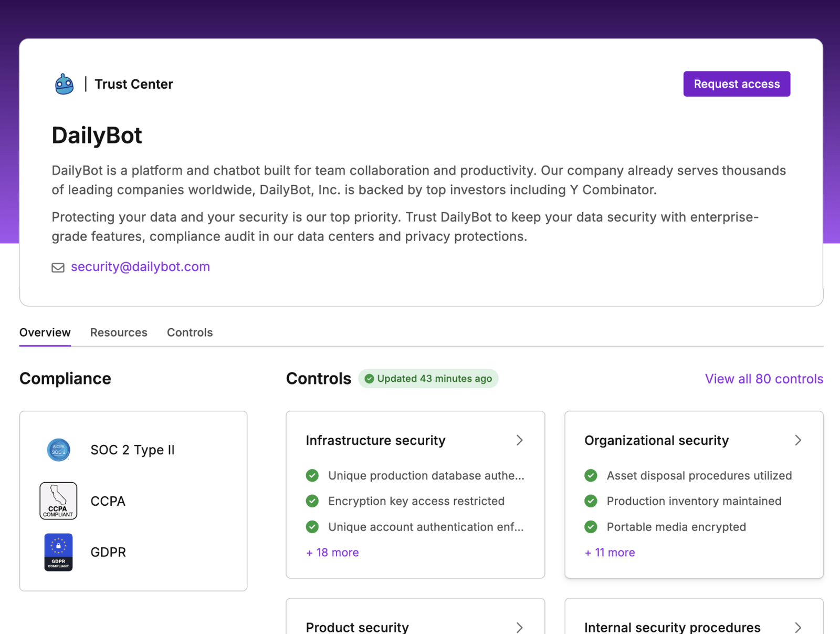Click check icon beside Unique production database
The height and width of the screenshot is (634, 840).
(312, 476)
